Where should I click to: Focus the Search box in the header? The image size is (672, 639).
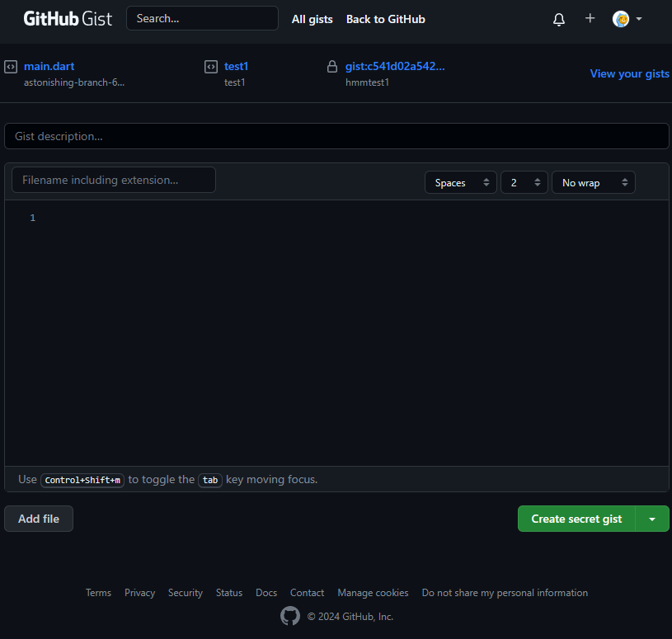click(x=202, y=18)
